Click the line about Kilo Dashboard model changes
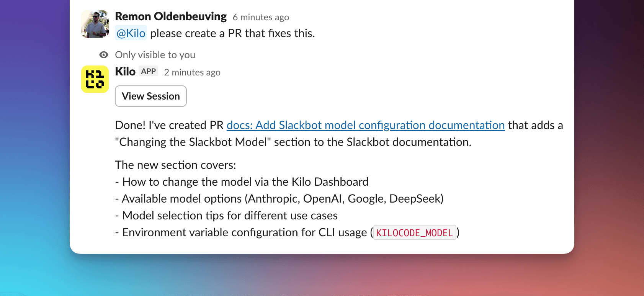 241,182
